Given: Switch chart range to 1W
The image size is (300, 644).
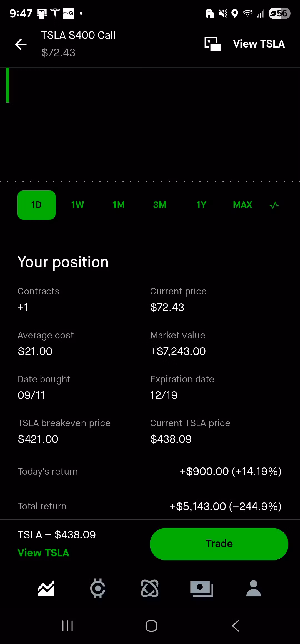Looking at the screenshot, I should click(x=77, y=205).
